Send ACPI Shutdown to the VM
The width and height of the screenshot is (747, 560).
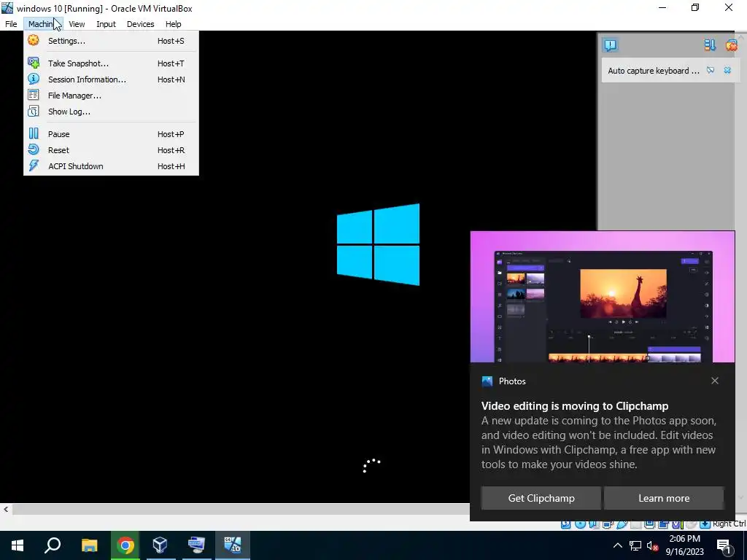111,166
